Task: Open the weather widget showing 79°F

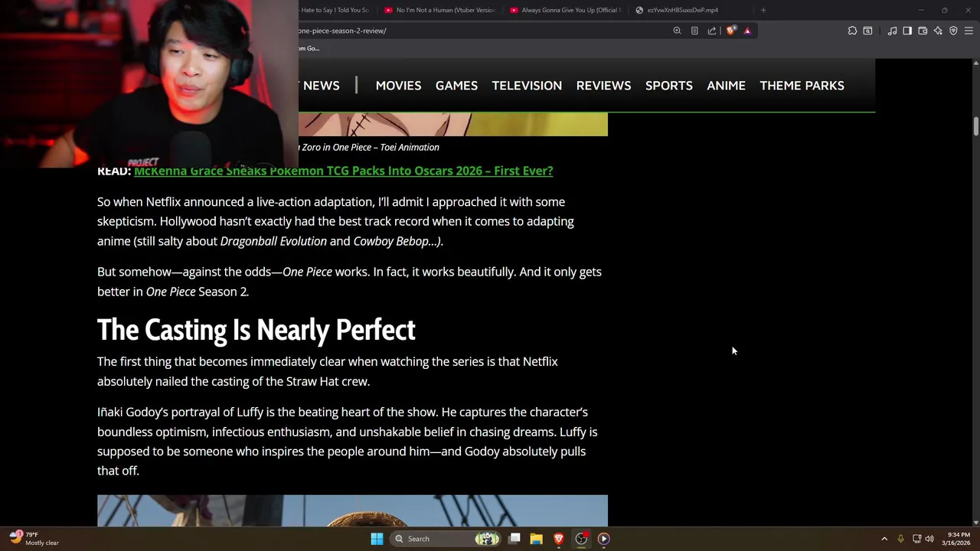Action: pos(34,539)
